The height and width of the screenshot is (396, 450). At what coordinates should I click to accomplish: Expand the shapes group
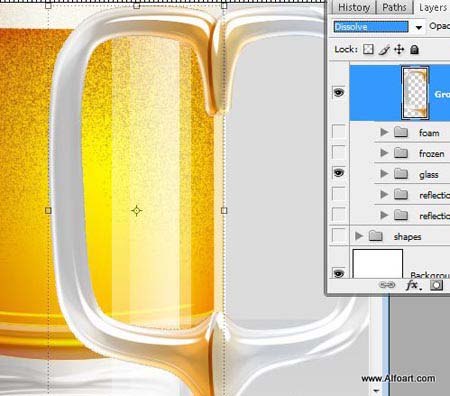click(x=359, y=236)
